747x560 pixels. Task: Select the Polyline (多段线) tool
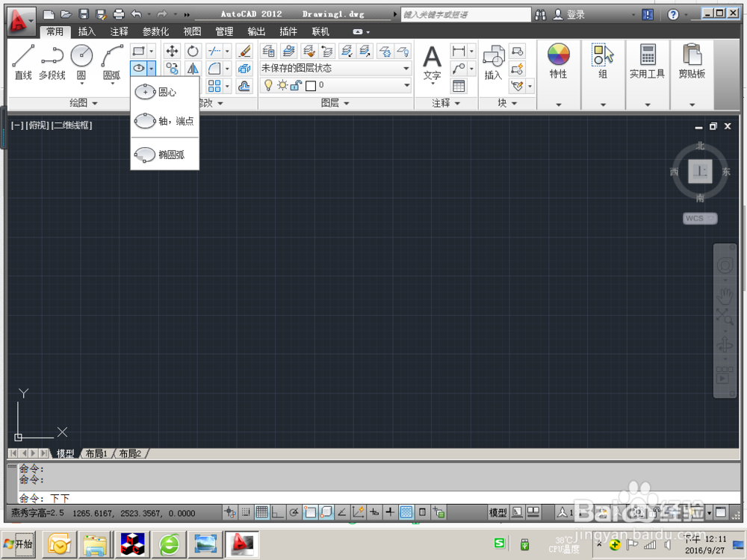pyautogui.click(x=52, y=62)
